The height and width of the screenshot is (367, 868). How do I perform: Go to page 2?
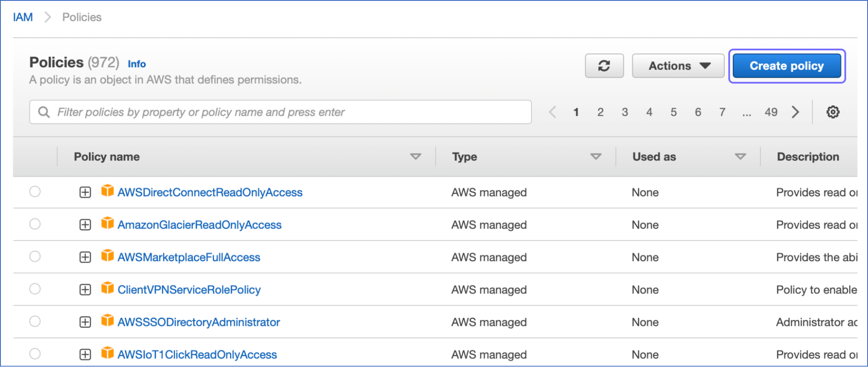pyautogui.click(x=600, y=112)
